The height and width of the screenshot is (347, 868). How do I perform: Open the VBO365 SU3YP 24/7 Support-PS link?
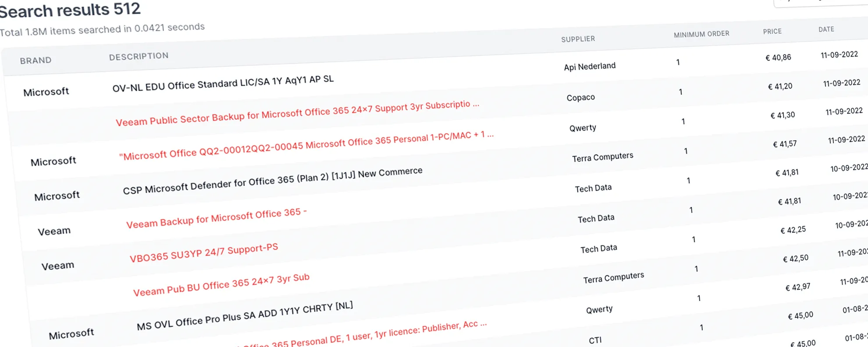pos(203,253)
